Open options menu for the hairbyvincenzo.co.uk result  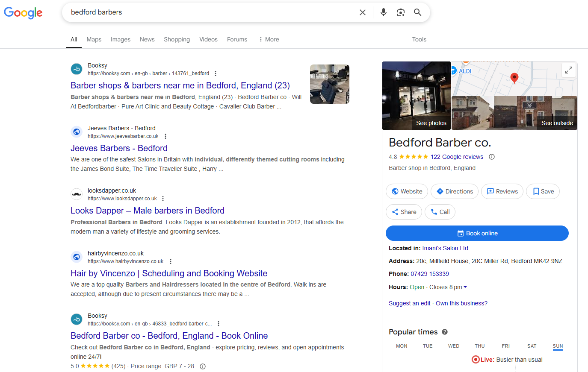tap(171, 261)
